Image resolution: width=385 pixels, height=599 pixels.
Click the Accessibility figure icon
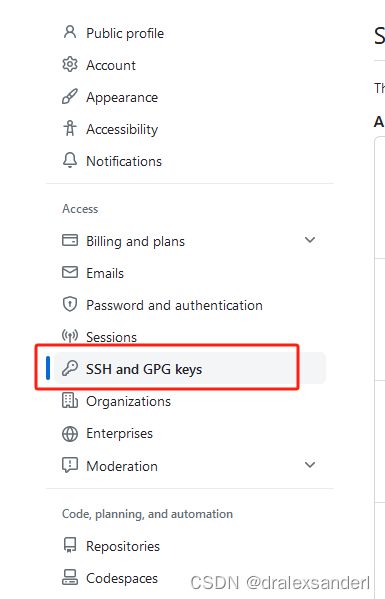click(70, 128)
